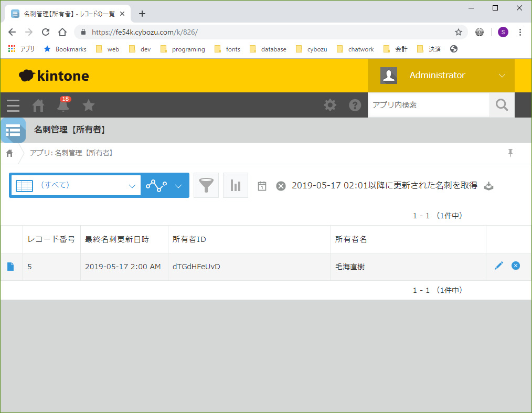Open the bar chart aggregation icon

[x=236, y=185]
